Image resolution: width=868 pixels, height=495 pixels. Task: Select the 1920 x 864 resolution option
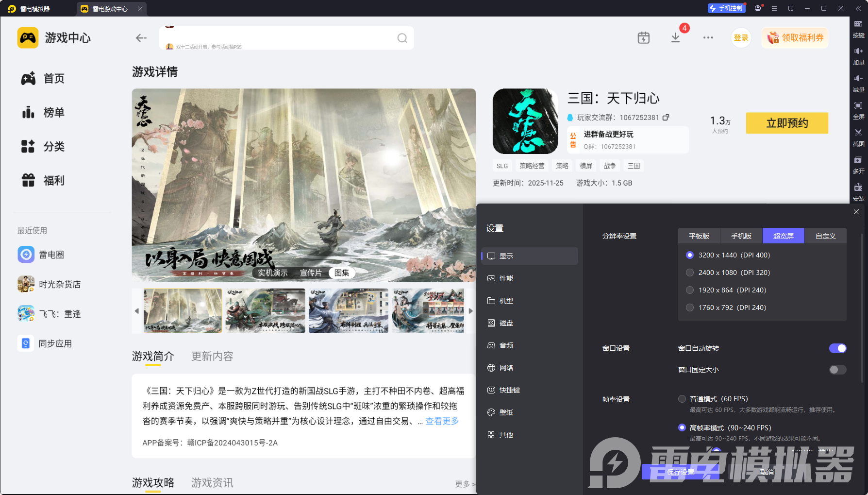pos(690,290)
